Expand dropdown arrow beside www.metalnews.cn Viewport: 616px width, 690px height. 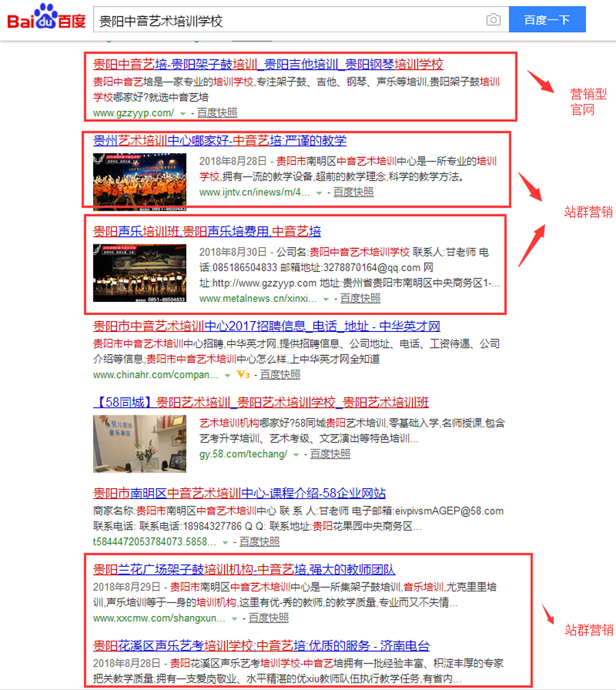[326, 299]
